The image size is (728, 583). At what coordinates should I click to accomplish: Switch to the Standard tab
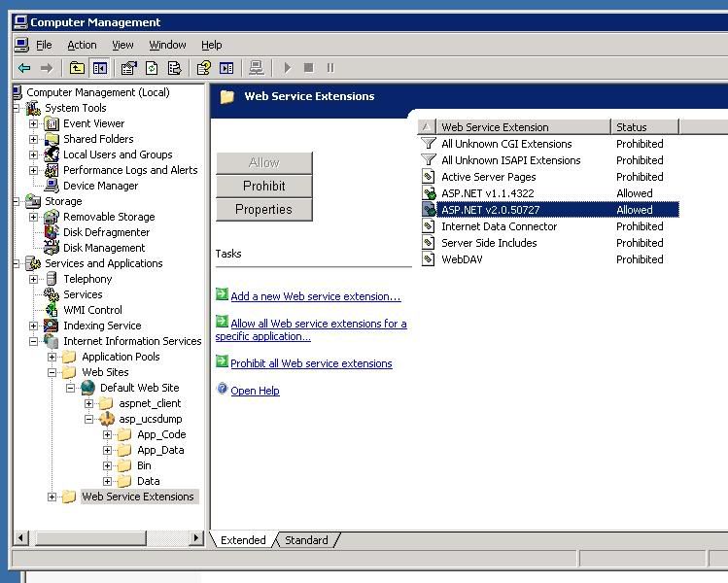(x=306, y=540)
